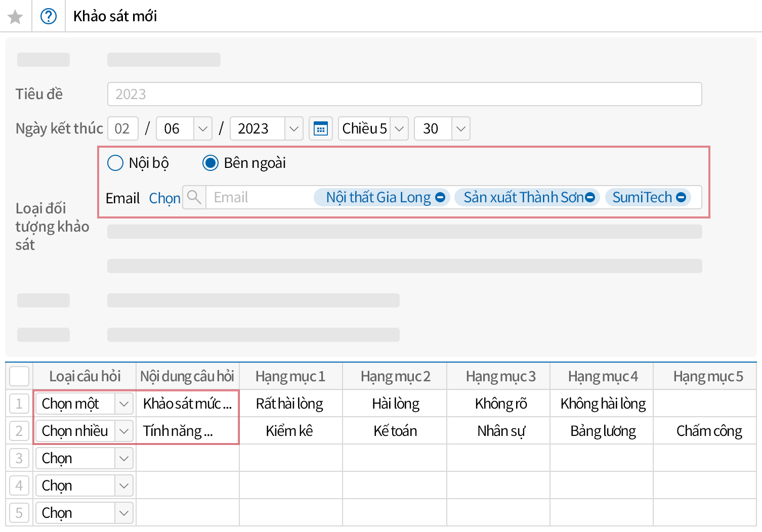Select row number 3 in the table

pos(19,458)
